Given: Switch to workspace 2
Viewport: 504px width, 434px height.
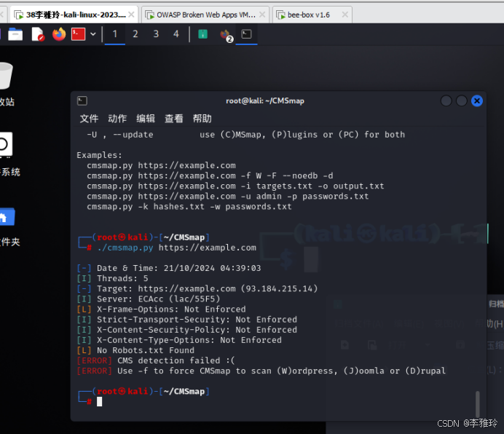Looking at the screenshot, I should coord(135,34).
